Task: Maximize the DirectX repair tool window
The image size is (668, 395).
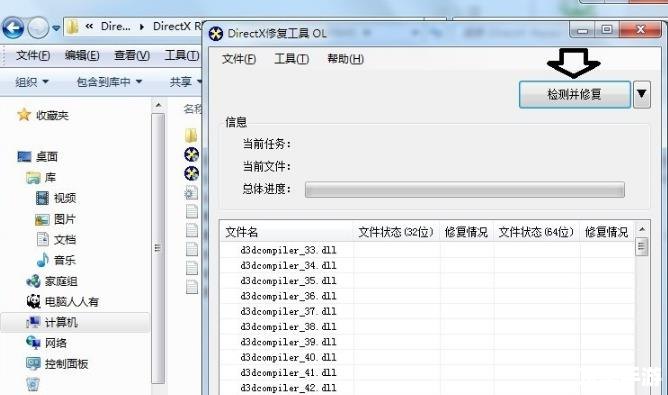Action: point(607,30)
